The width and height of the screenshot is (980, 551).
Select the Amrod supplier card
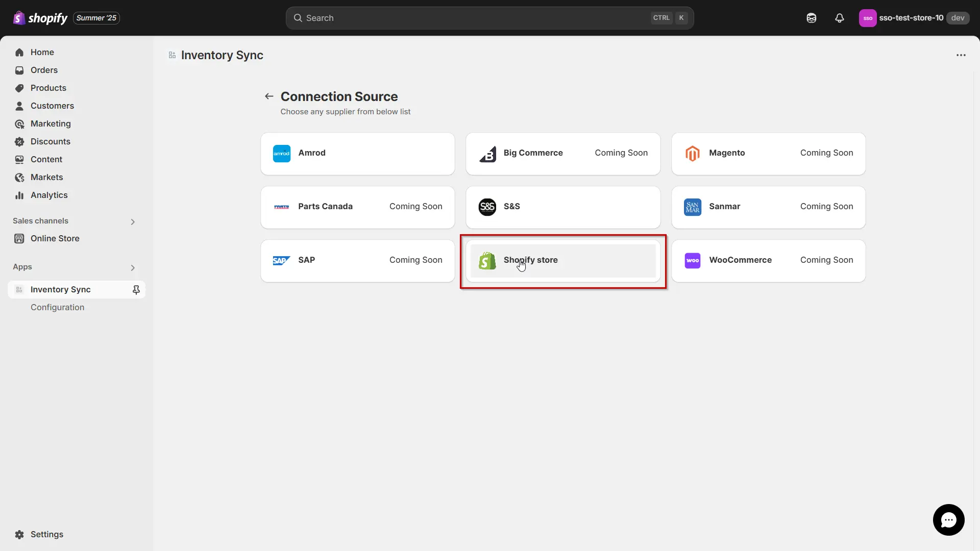(357, 154)
